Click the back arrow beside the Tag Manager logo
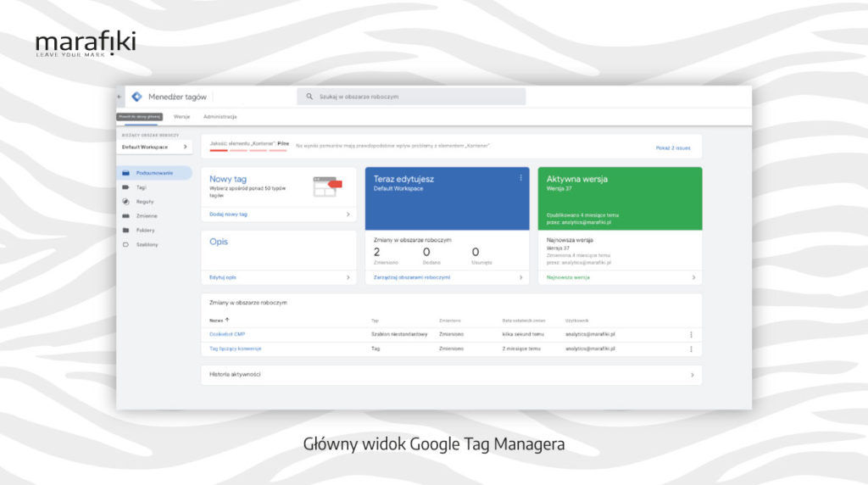Viewport: 868px width, 485px height. click(x=119, y=97)
